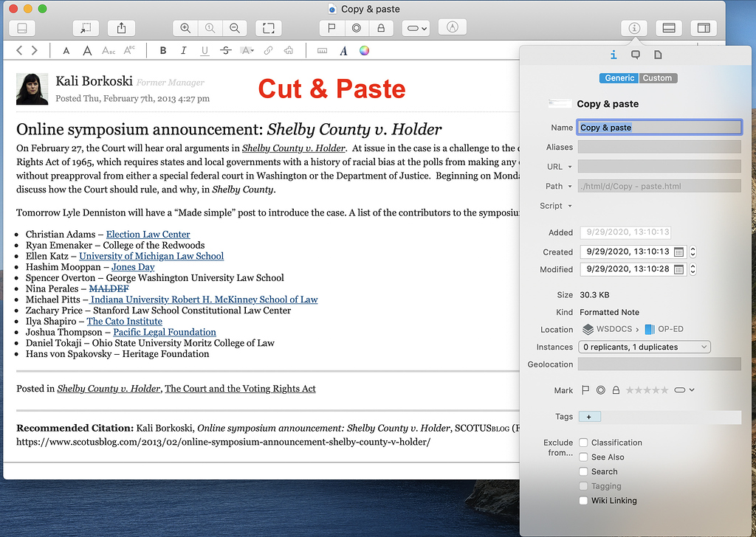Switch to the Custom tab in the inspector
Image resolution: width=756 pixels, height=537 pixels.
657,77
